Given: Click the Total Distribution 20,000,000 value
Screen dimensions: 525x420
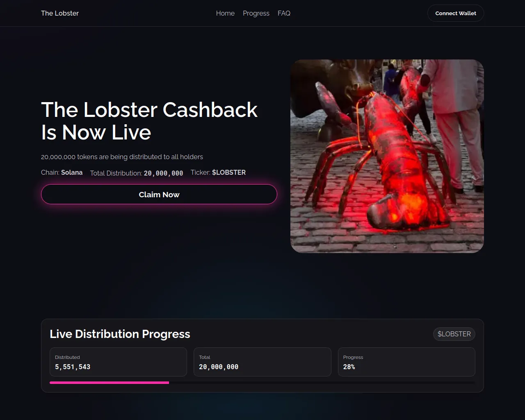Looking at the screenshot, I should 163,173.
